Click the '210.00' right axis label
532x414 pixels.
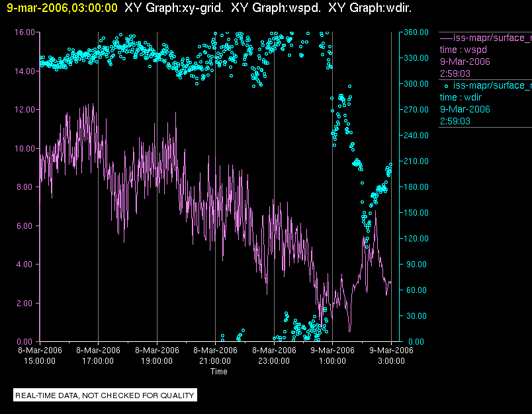[416, 161]
